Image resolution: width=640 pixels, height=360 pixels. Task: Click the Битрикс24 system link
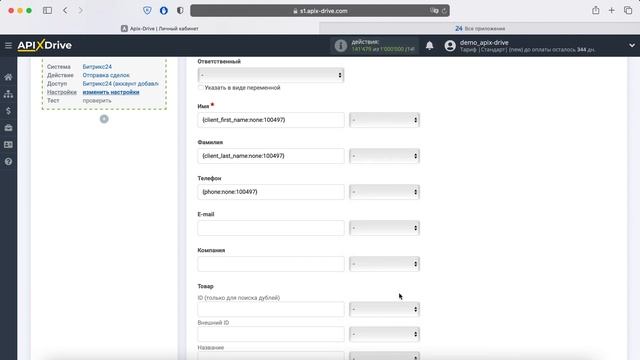coord(97,67)
